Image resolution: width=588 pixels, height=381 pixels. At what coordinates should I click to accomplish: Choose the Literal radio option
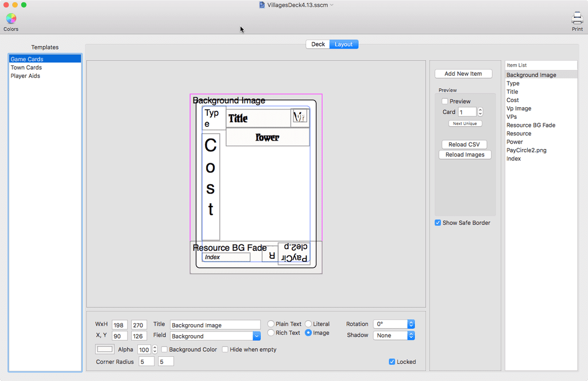[308, 324]
